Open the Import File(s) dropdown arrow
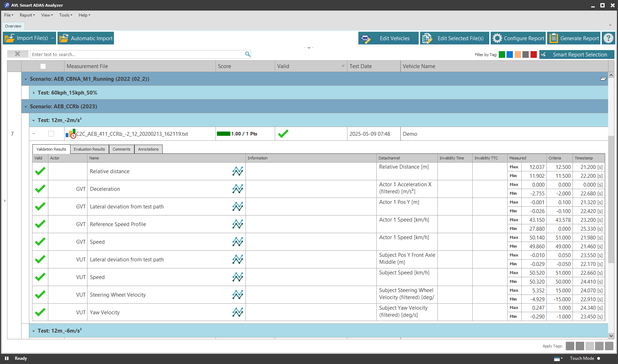This screenshot has height=364, width=618. (53, 38)
